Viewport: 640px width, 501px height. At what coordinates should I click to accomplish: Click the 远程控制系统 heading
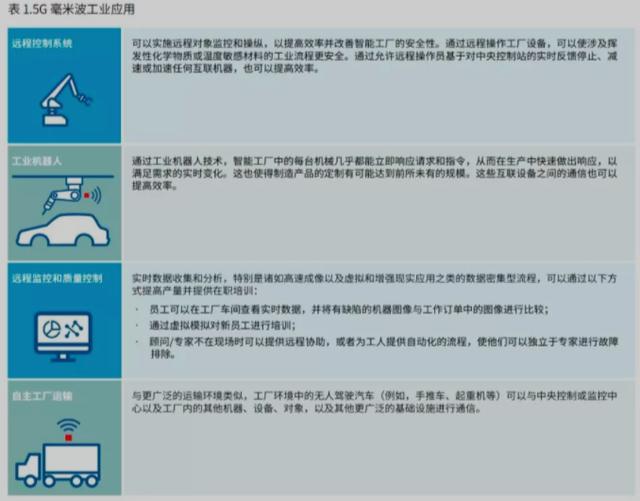point(42,43)
